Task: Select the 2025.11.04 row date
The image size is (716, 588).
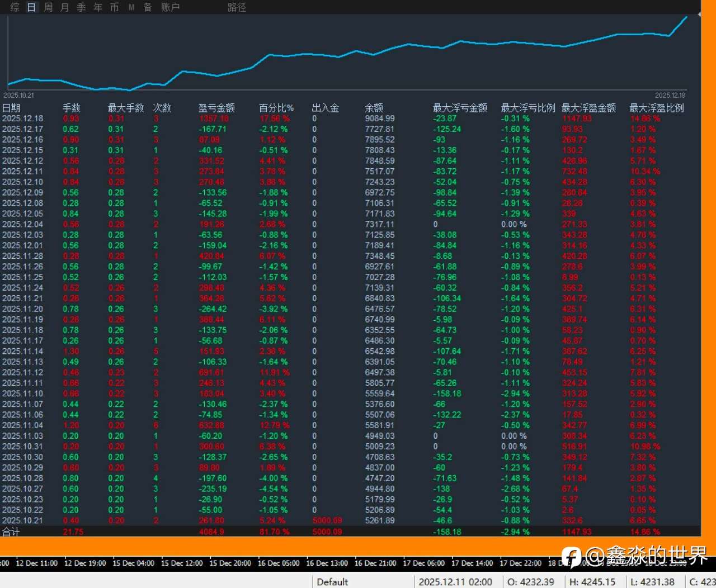Action: [22, 425]
